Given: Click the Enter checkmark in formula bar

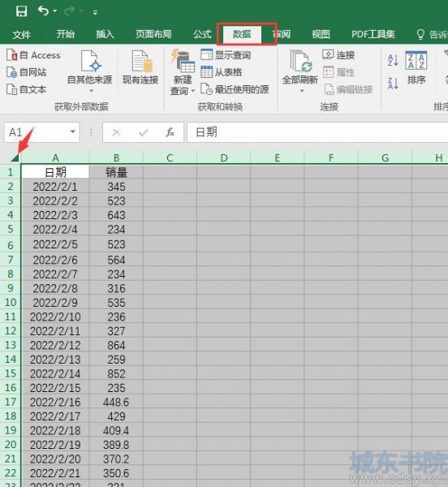Looking at the screenshot, I should (x=144, y=132).
